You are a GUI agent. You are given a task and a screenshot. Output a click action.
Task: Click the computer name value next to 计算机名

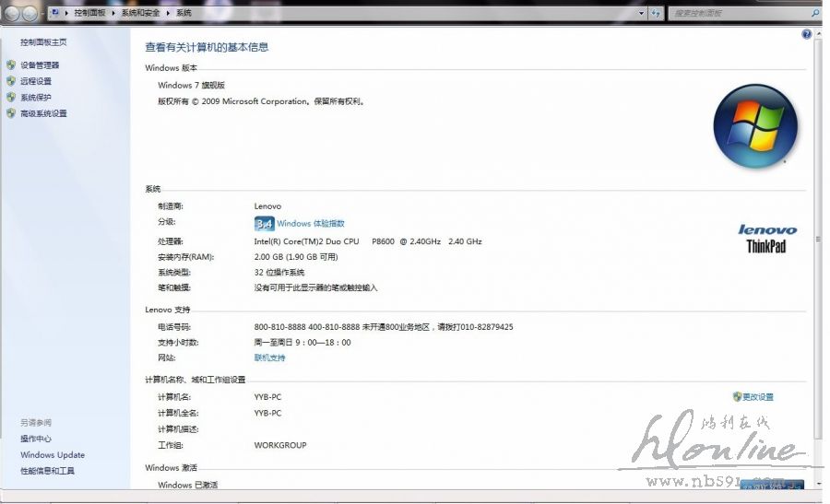(x=267, y=396)
